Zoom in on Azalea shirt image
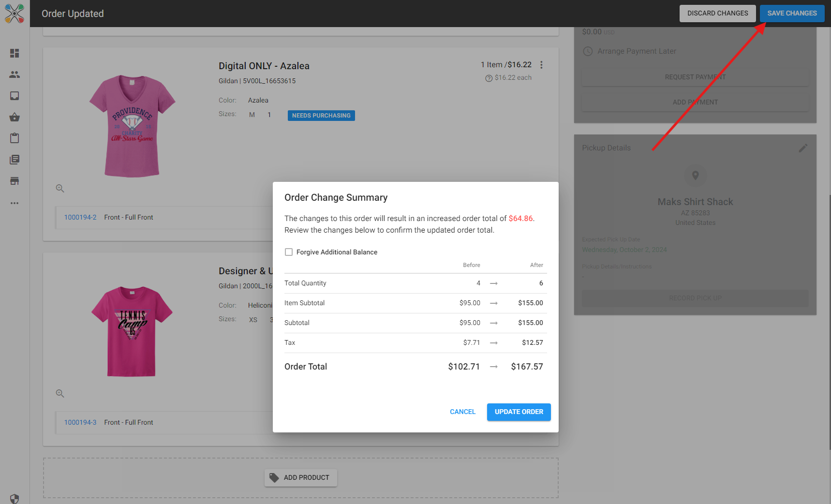The height and width of the screenshot is (504, 831). point(60,189)
